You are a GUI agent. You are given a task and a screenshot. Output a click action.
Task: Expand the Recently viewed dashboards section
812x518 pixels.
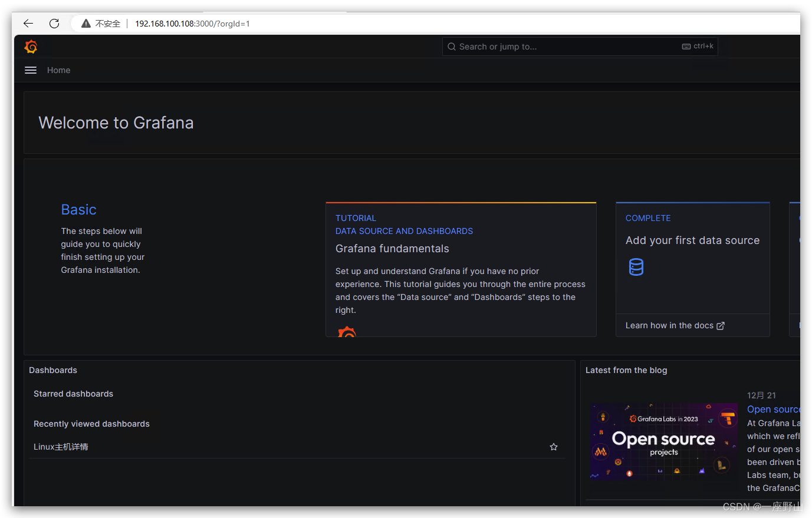point(91,424)
